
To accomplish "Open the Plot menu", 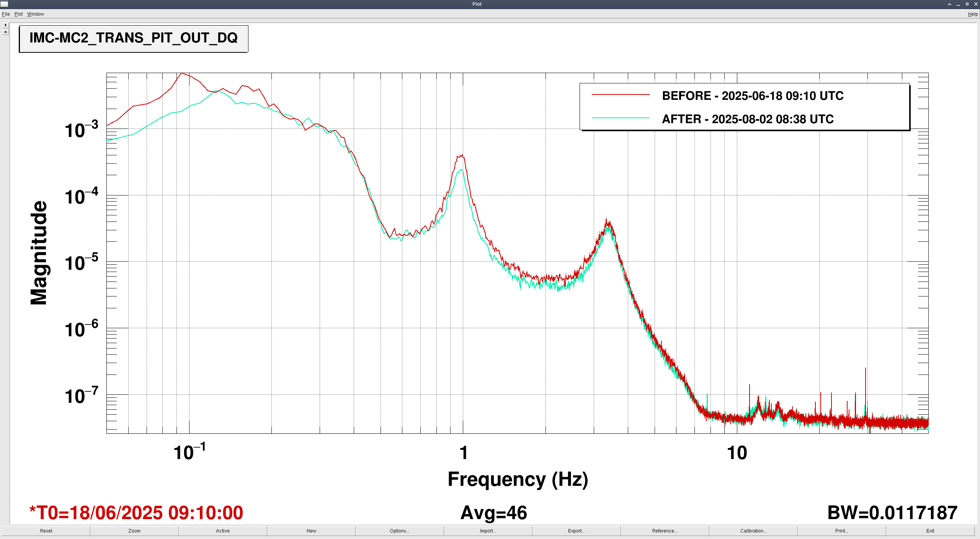I will click(18, 14).
